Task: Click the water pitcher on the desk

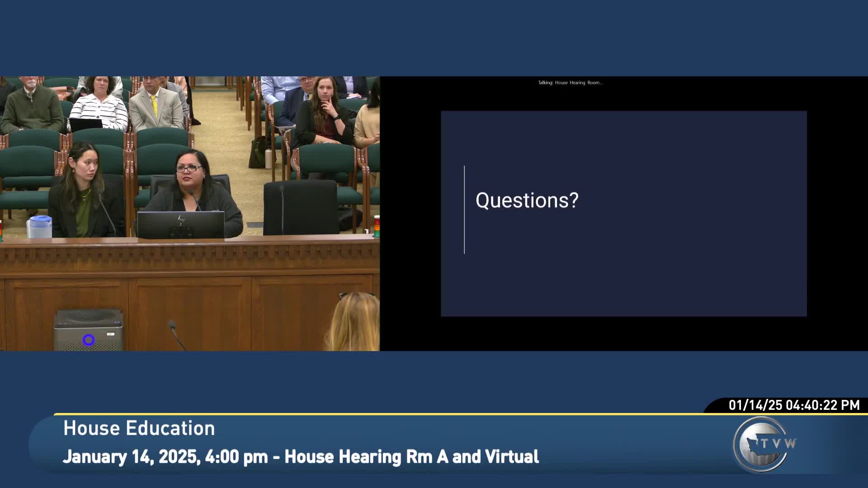Action: pos(40,227)
